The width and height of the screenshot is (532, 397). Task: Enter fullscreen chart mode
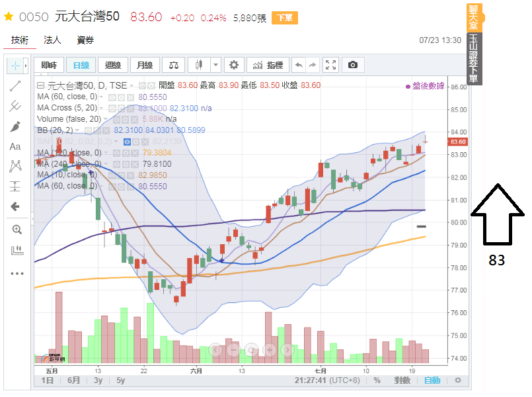click(x=330, y=65)
